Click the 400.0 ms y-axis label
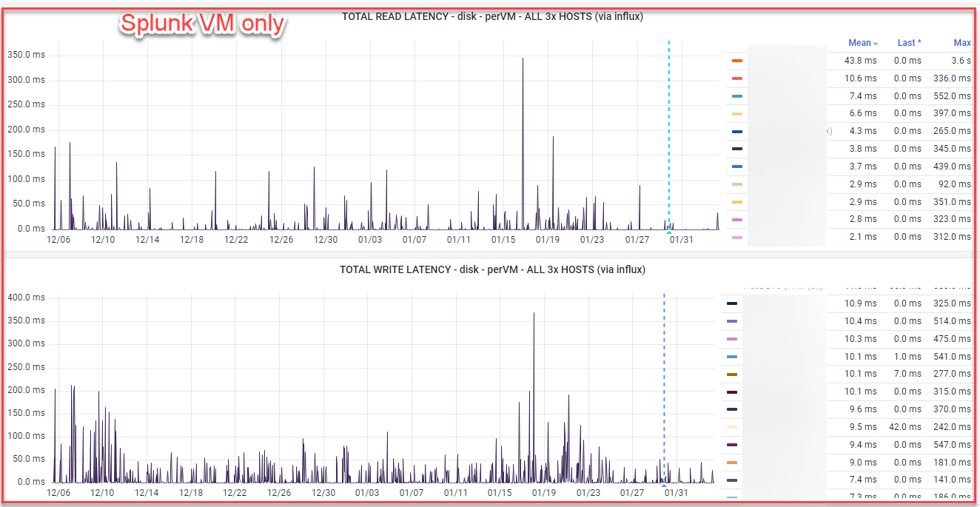This screenshot has width=980, height=507. coord(26,298)
